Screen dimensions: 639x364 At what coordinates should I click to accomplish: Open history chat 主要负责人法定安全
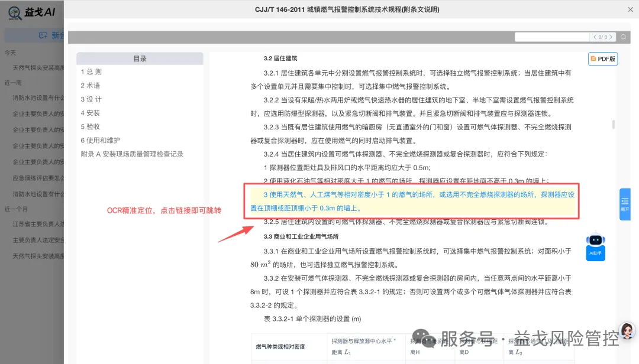coord(38,240)
